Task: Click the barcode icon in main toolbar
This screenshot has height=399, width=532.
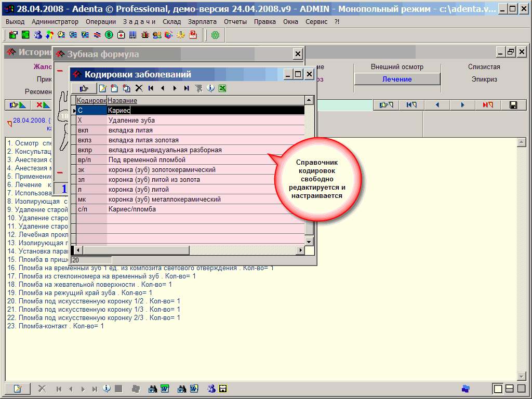Action: coord(133,35)
